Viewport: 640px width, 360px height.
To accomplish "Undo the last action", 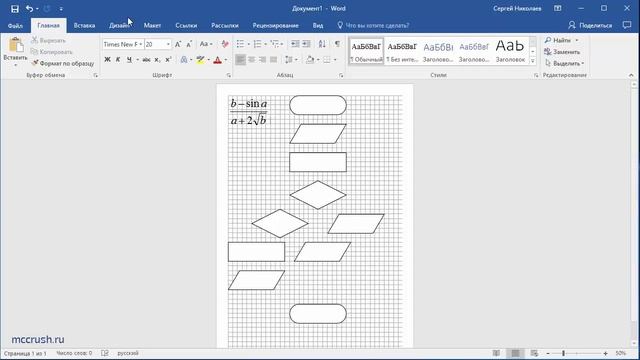I will 29,9.
